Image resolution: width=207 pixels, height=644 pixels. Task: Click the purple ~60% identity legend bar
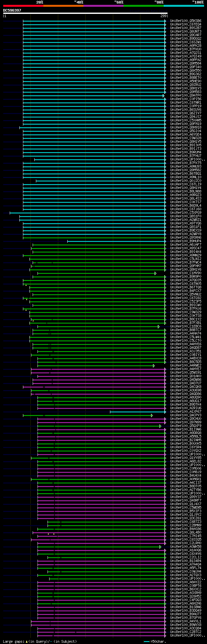(x=103, y=6)
